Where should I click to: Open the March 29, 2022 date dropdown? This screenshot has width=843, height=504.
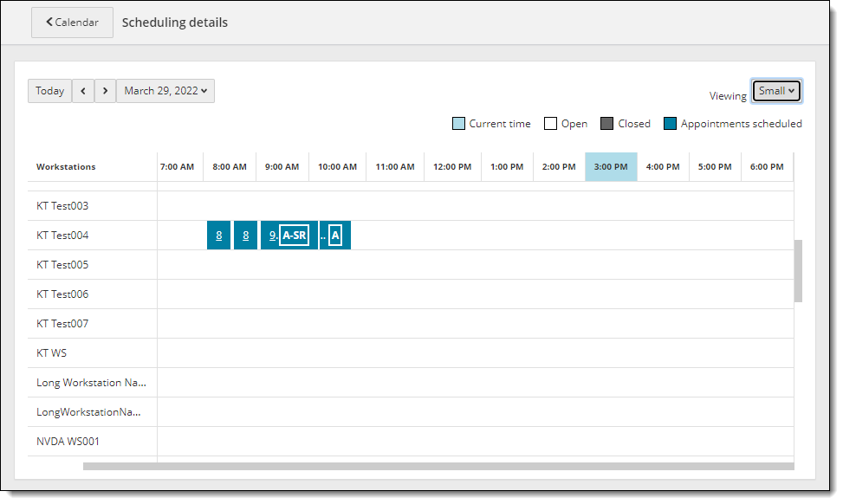(165, 91)
